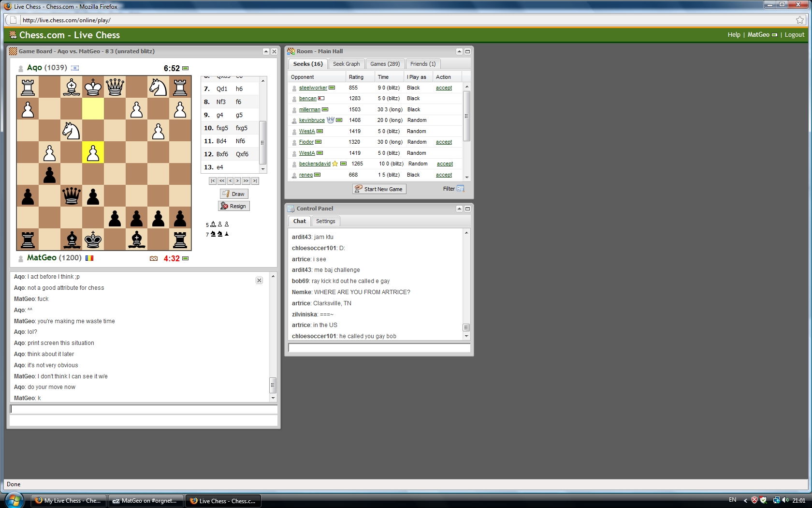Screen dimensions: 812x508
Task: Click the white king piece
Action: 93,87
